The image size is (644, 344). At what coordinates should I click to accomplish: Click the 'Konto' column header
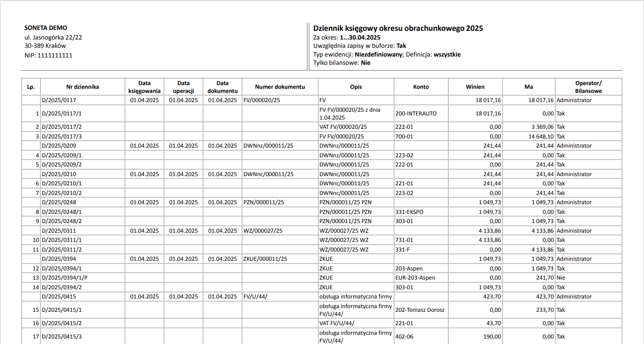click(x=421, y=87)
